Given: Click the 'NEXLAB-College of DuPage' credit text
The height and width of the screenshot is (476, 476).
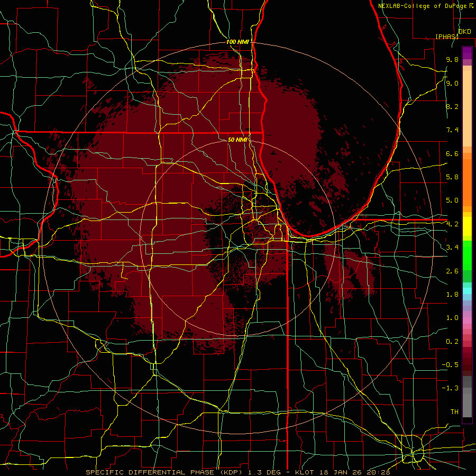Looking at the screenshot, I should [x=422, y=6].
